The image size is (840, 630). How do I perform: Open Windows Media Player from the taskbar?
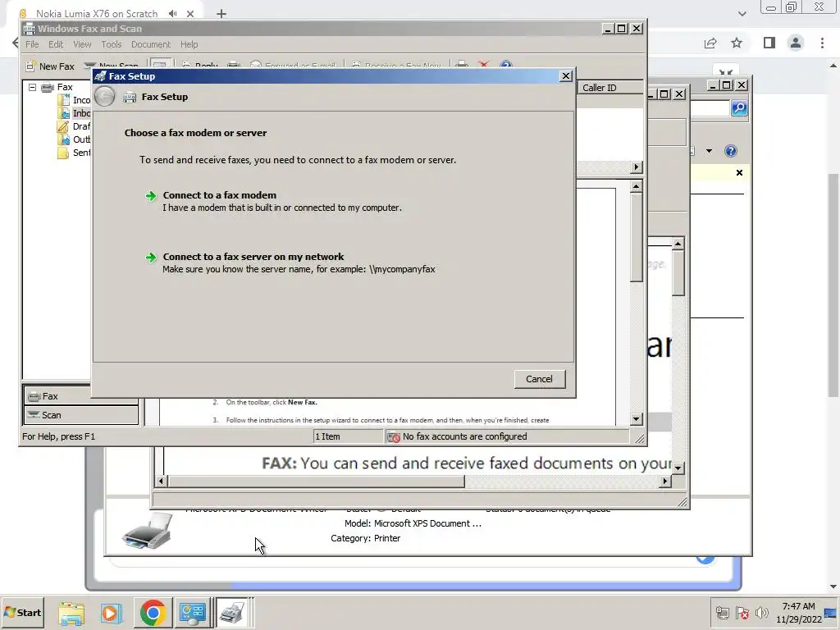tap(111, 613)
